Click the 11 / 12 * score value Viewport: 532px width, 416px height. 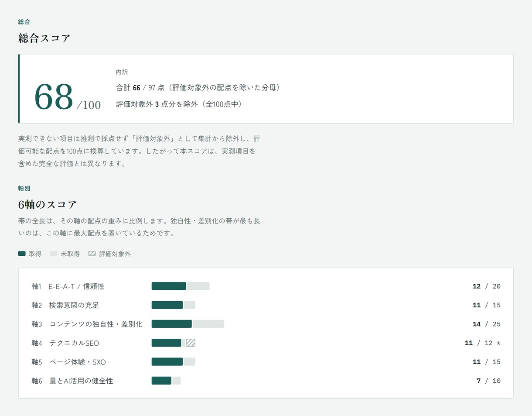(483, 343)
